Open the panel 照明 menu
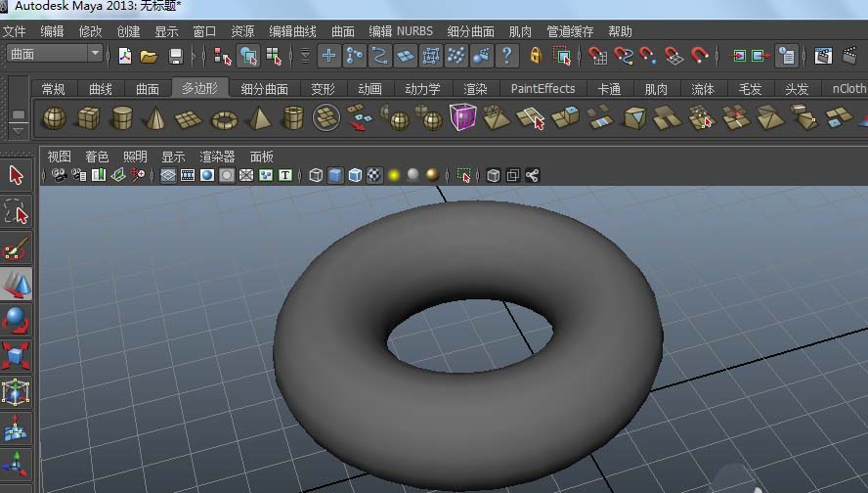868x493 pixels. 135,157
